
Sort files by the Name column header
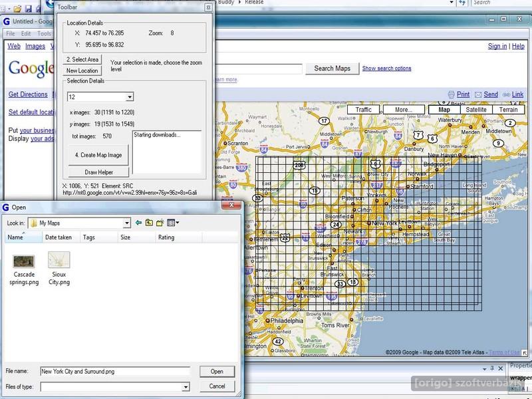pos(23,237)
